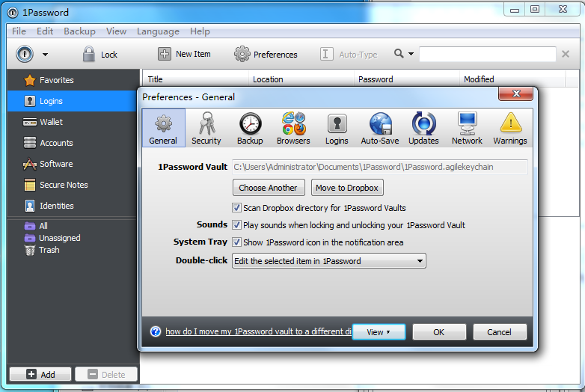
Task: Open the Browsers preferences section
Action: 293,128
